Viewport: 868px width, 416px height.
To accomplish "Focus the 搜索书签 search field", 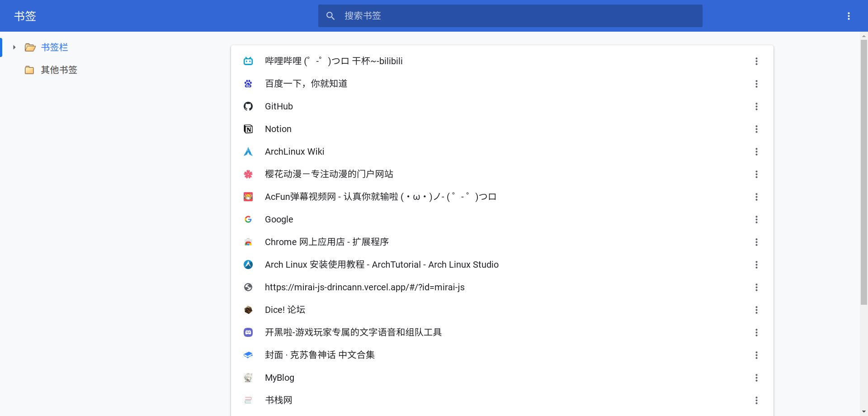I will pyautogui.click(x=510, y=16).
